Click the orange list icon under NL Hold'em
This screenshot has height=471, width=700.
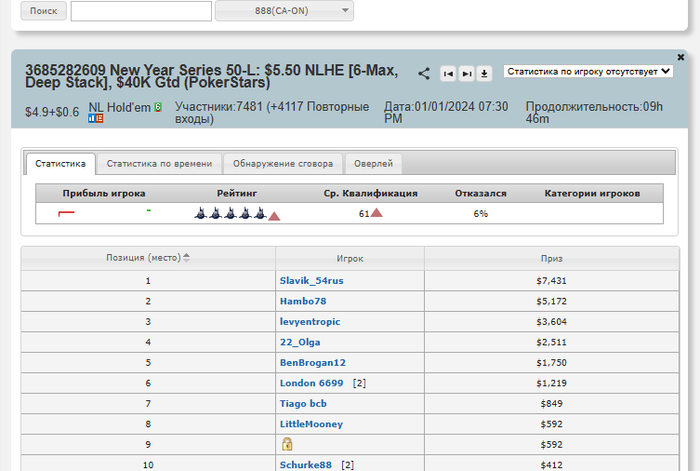pyautogui.click(x=100, y=118)
